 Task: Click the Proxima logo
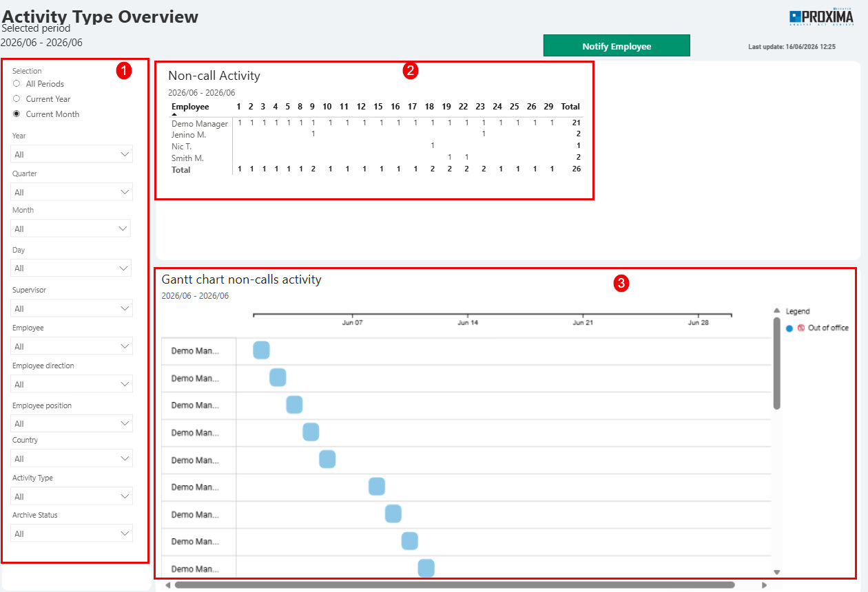821,17
